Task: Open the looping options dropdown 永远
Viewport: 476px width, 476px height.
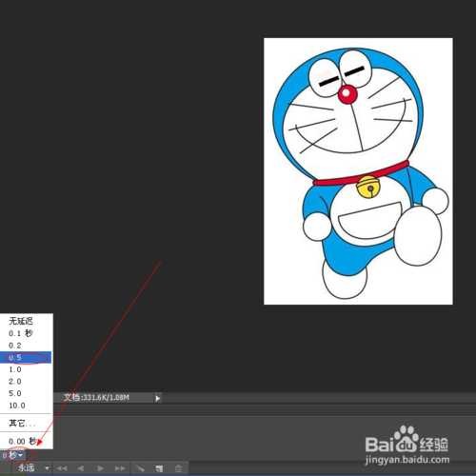Action: coord(33,467)
